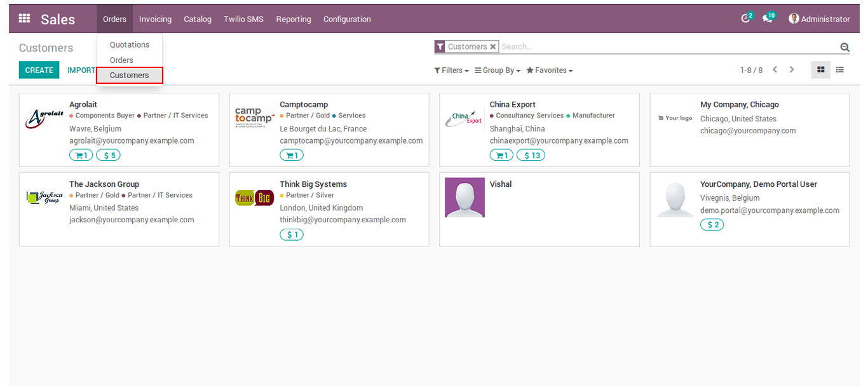Select Quotations from the Orders menu
The image size is (868, 390).
(x=130, y=44)
